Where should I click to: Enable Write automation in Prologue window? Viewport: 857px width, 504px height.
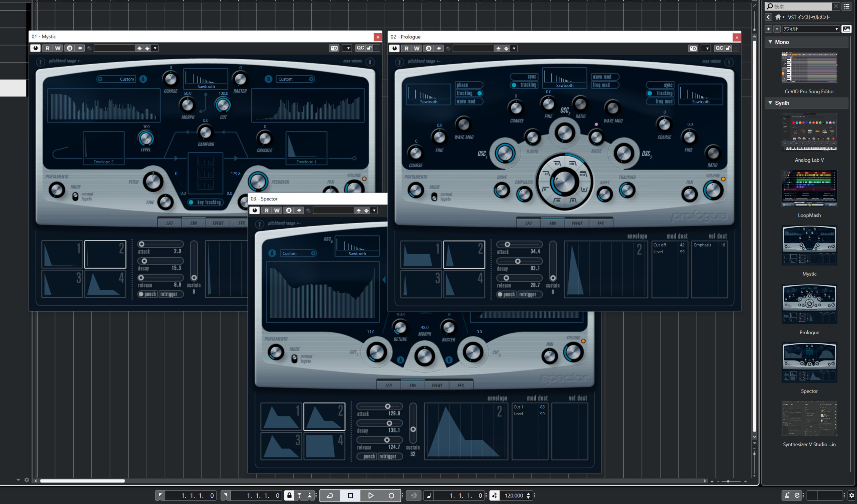[417, 49]
